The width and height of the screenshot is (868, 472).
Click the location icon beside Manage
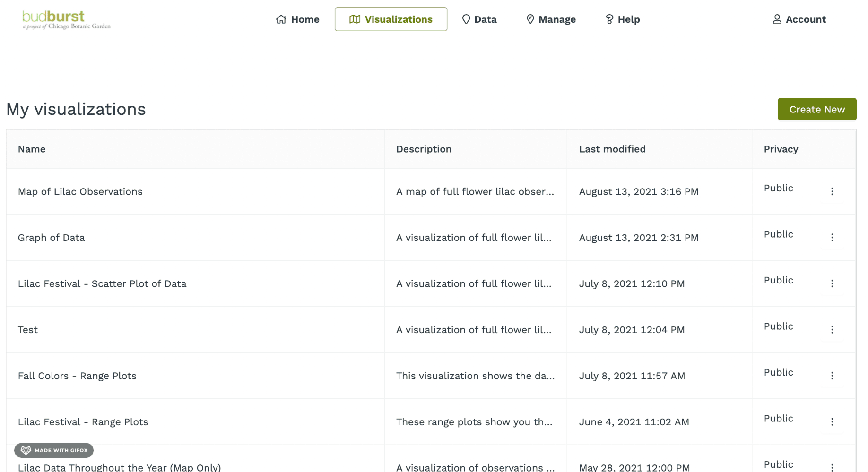coord(530,19)
